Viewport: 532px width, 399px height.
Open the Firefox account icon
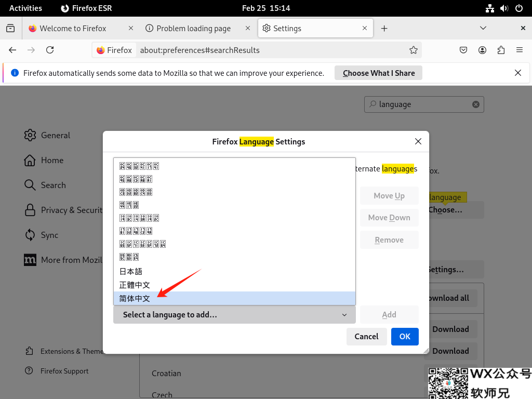click(482, 50)
